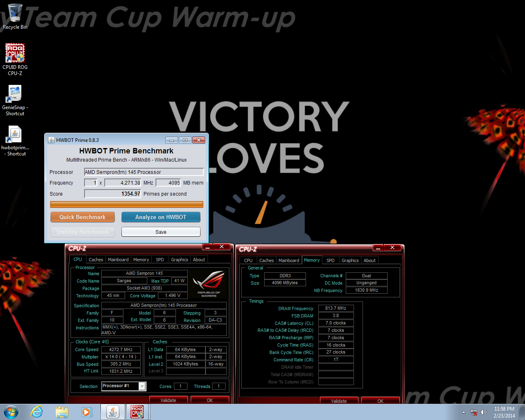This screenshot has width=525, height=420.
Task: Open Windows Media Player from taskbar
Action: click(87, 412)
